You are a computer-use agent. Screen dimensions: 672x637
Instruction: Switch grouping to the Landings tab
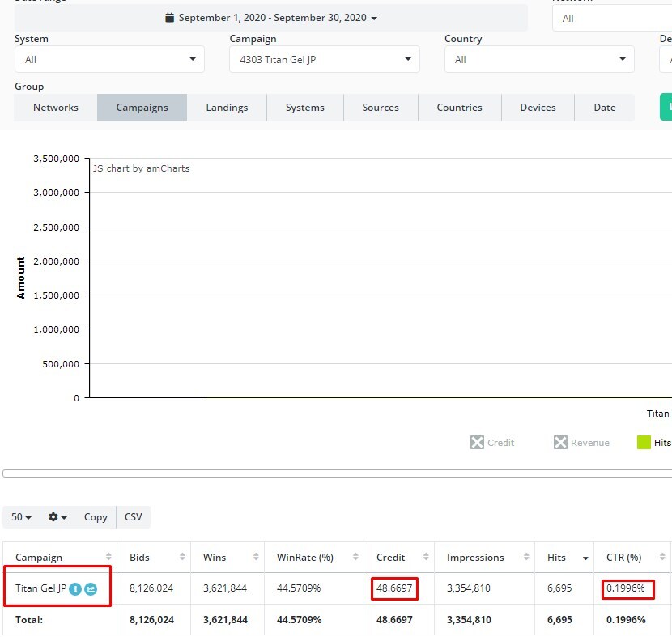coord(227,108)
